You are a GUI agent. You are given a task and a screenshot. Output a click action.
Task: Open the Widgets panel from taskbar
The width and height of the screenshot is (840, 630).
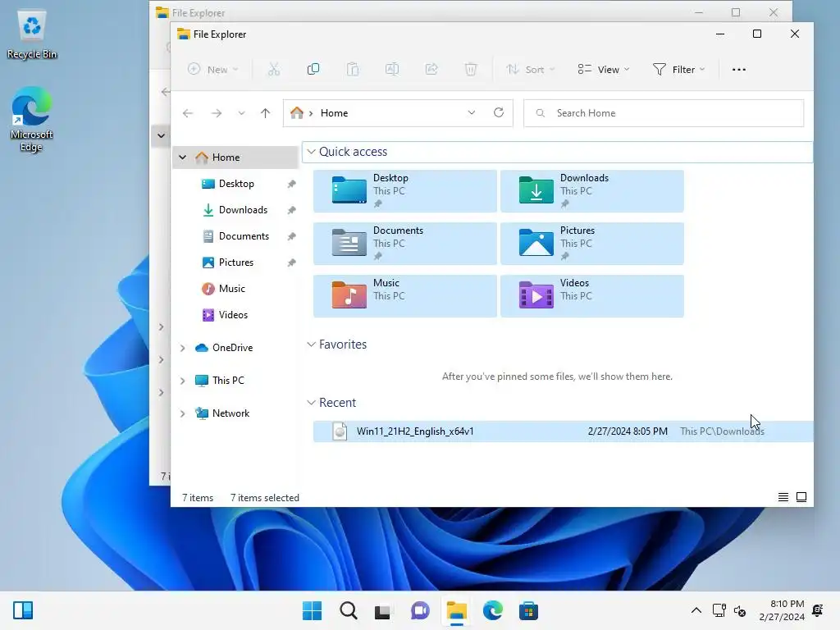click(23, 610)
